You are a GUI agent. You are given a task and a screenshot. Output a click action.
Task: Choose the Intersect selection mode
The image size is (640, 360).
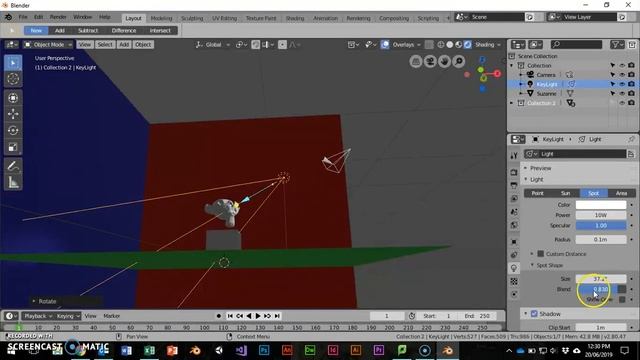point(160,31)
